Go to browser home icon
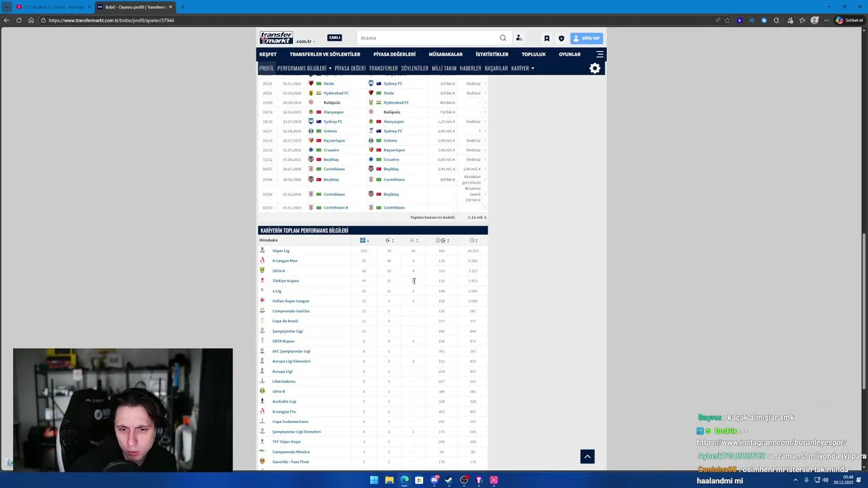The image size is (868, 488). click(31, 20)
